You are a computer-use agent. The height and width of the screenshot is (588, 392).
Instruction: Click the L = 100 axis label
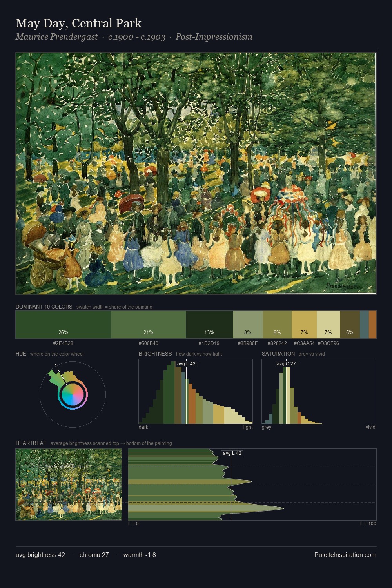tap(368, 524)
